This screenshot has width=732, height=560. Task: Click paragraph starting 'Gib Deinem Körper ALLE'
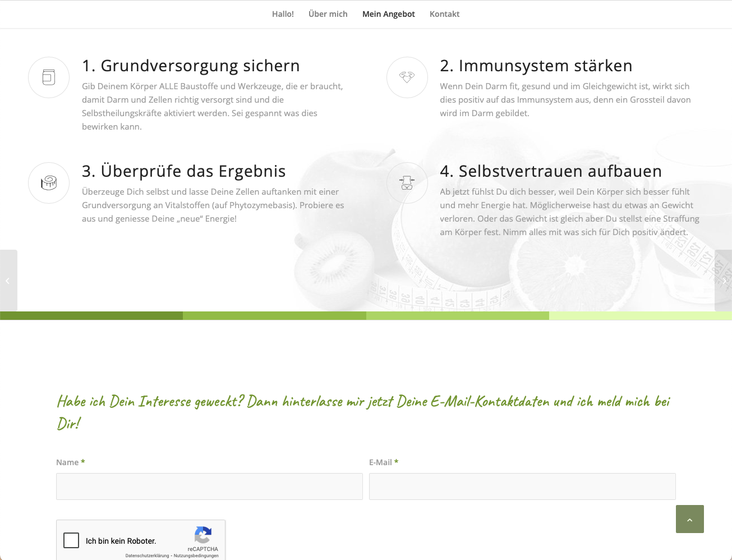213,107
